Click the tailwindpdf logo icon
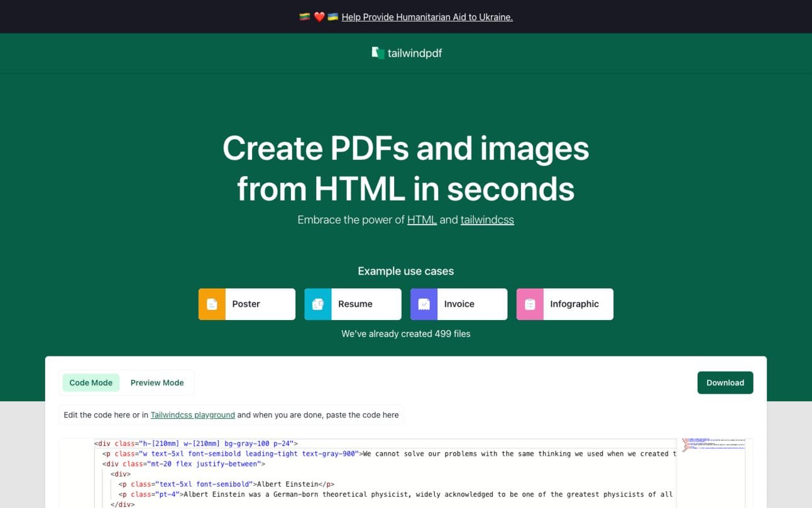The image size is (812, 508). coord(378,53)
